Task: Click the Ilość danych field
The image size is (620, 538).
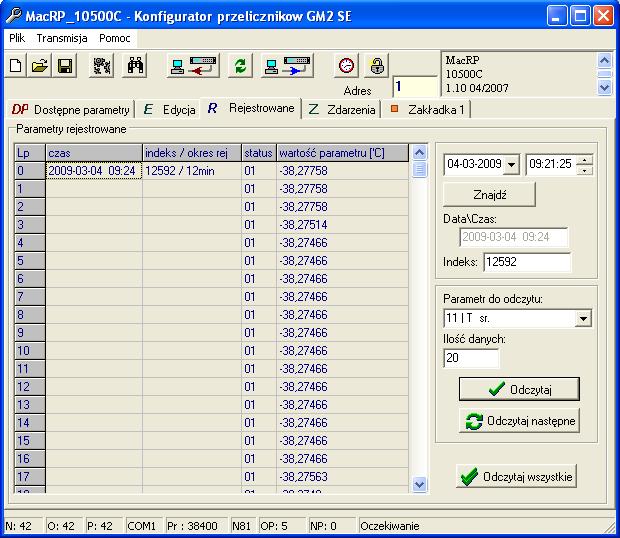Action: pos(471,358)
